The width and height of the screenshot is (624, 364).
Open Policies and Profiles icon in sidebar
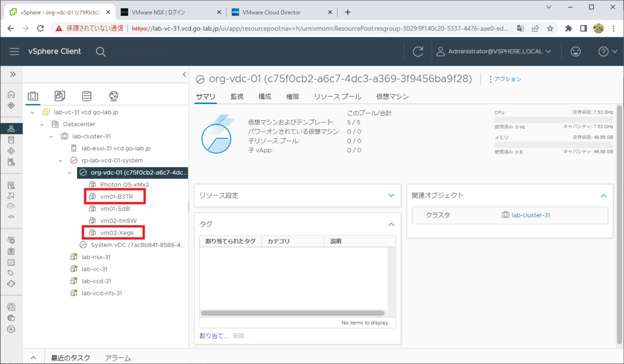click(x=11, y=185)
